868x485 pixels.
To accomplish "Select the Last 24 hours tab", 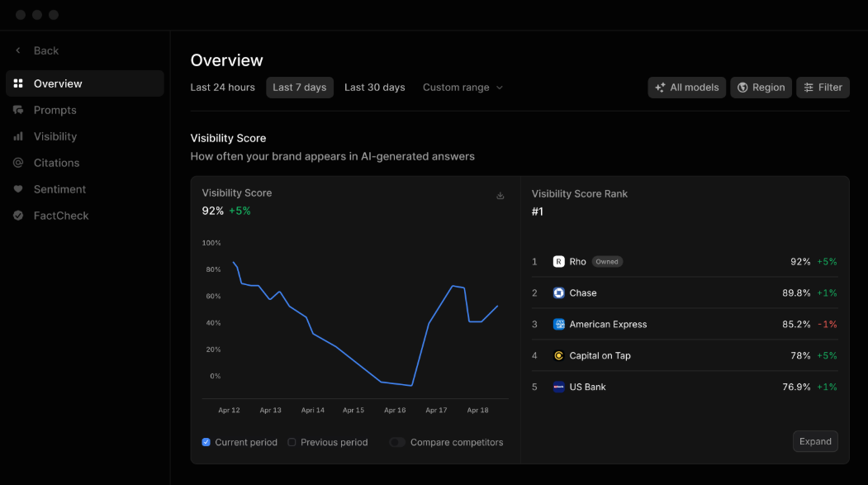I will tap(222, 88).
